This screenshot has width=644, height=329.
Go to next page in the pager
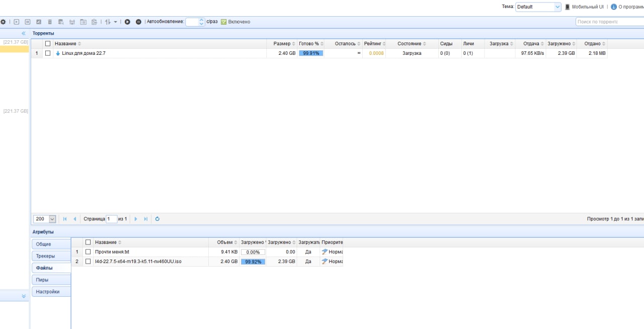click(136, 219)
